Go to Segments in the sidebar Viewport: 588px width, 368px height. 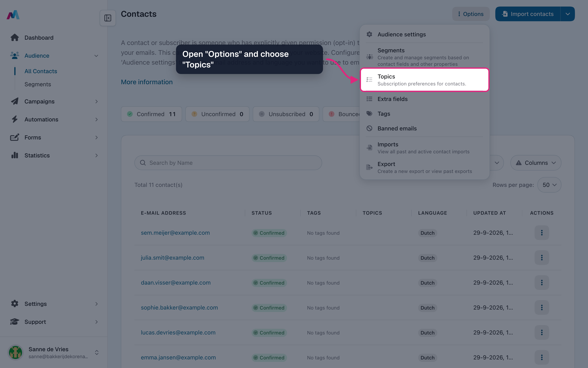38,84
